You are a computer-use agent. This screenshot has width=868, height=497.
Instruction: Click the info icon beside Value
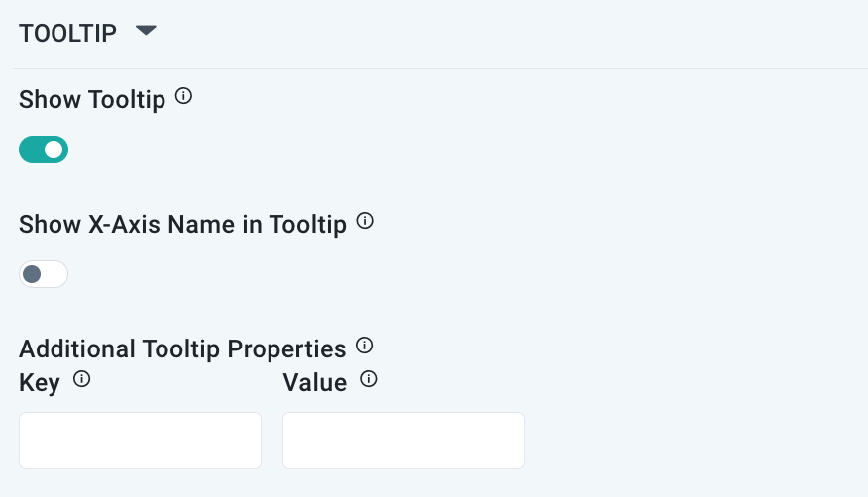(369, 379)
